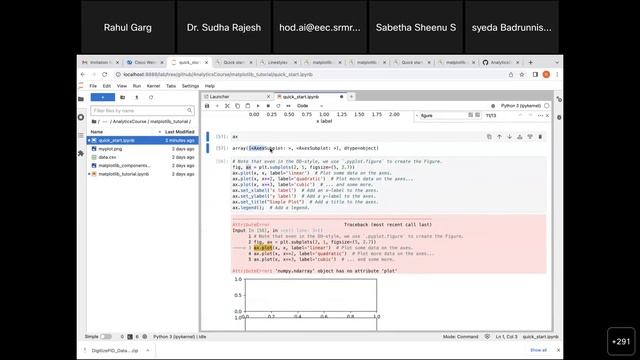
Task: Refresh the file browser list
Action: point(151,98)
